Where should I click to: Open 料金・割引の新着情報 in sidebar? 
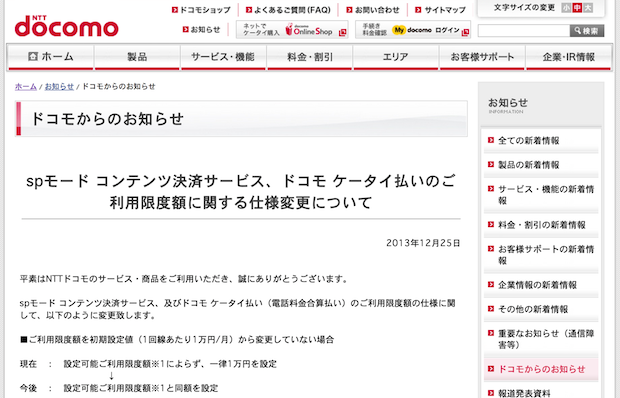point(541,225)
